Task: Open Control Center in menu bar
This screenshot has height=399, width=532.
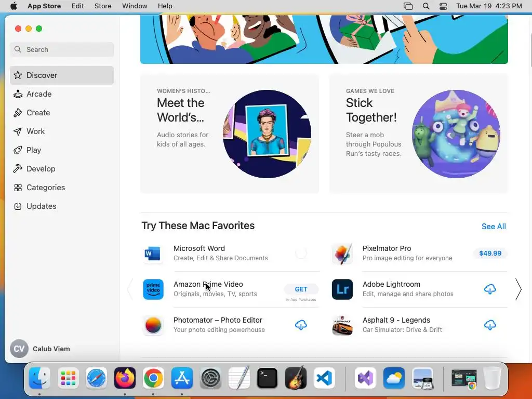Action: (443, 6)
